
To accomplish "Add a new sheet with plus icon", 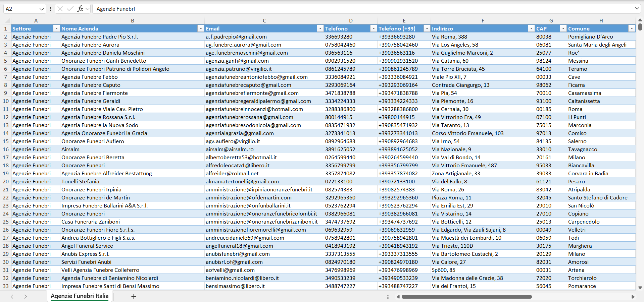I will (x=134, y=297).
